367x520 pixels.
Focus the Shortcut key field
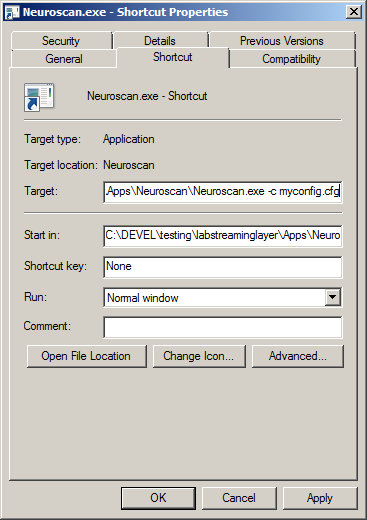pyautogui.click(x=223, y=267)
